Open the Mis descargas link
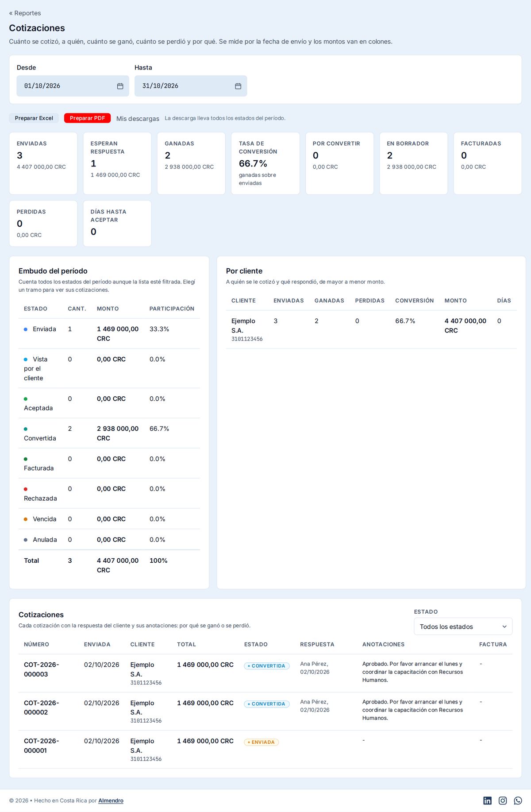531x812 pixels. click(x=138, y=119)
